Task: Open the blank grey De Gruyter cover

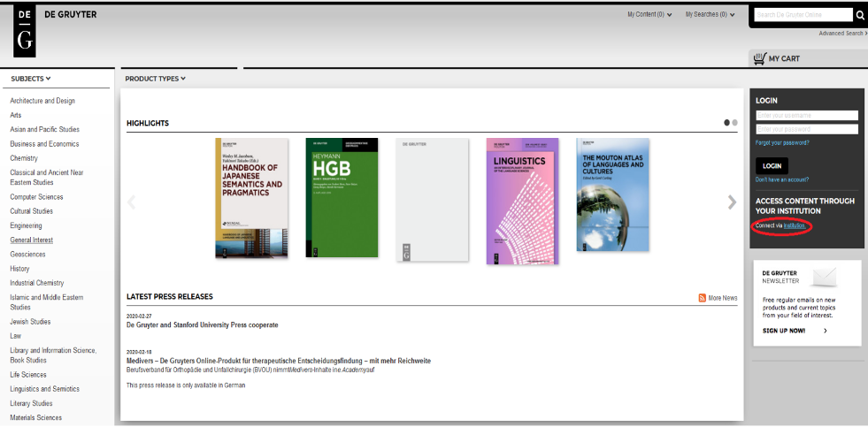Action: click(433, 200)
